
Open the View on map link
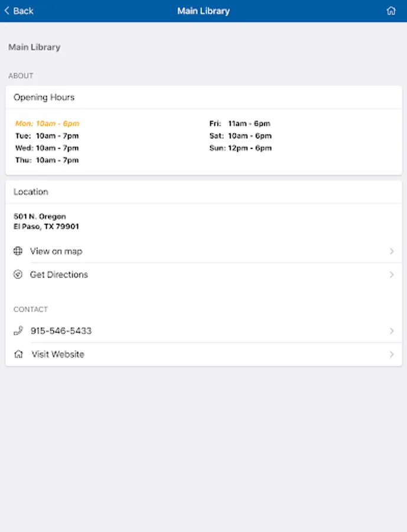tap(56, 251)
